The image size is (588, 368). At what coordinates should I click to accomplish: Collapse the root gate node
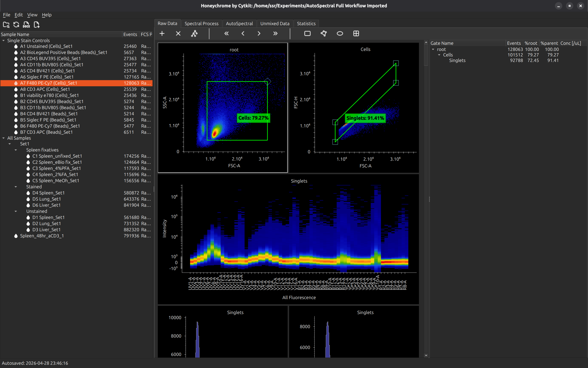433,49
